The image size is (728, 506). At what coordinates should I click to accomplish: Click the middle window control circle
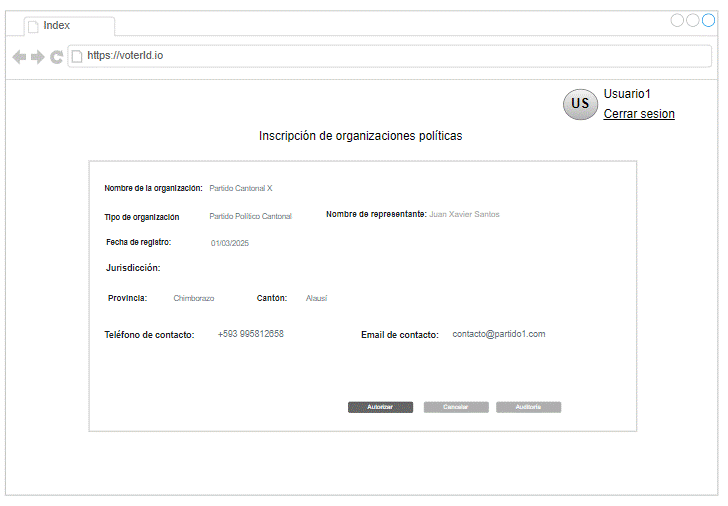coord(693,20)
